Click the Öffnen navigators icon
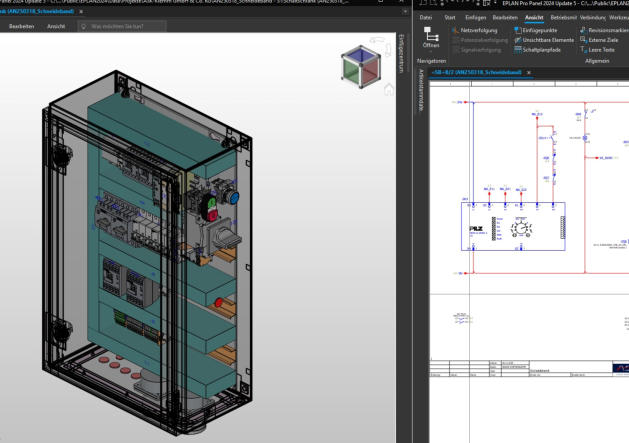 click(x=431, y=35)
